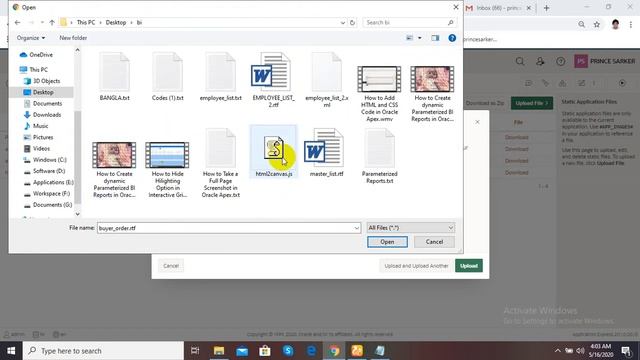This screenshot has height=360, width=640.
Task: Open File Explorer from taskbar
Action: click(x=219, y=351)
